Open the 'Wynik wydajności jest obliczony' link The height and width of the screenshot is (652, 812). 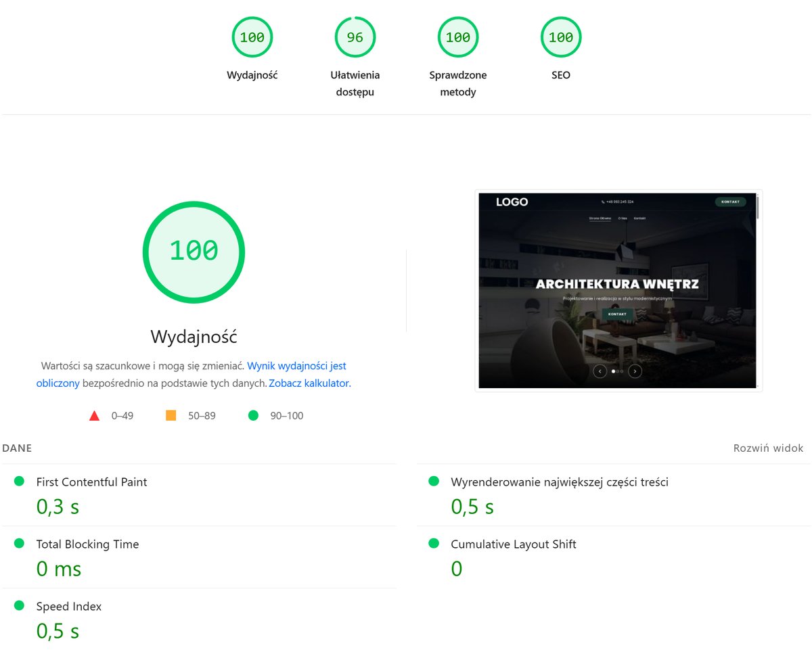click(x=296, y=366)
